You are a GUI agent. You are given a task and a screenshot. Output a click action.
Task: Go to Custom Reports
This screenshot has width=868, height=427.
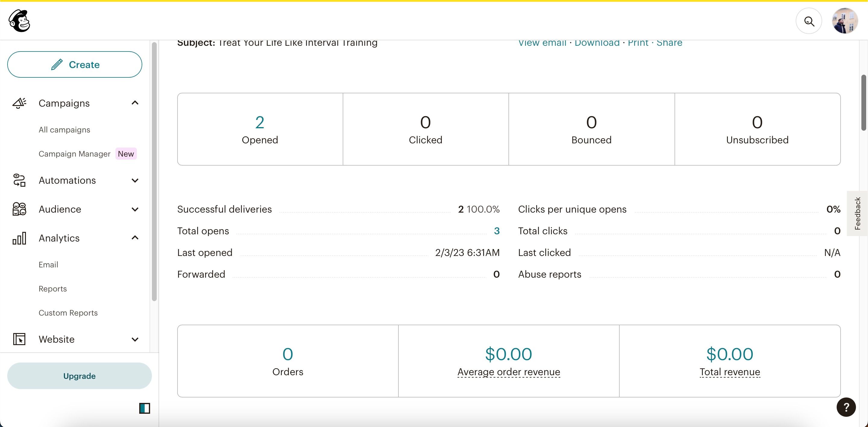pos(68,313)
